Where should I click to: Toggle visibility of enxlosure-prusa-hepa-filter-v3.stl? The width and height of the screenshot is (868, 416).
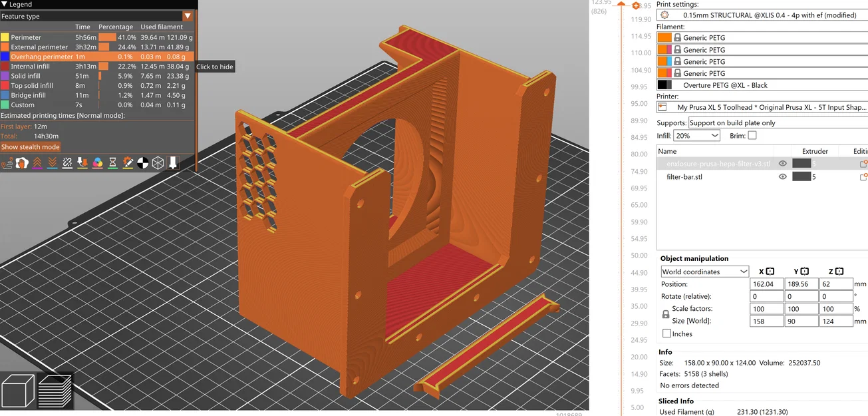tap(784, 163)
